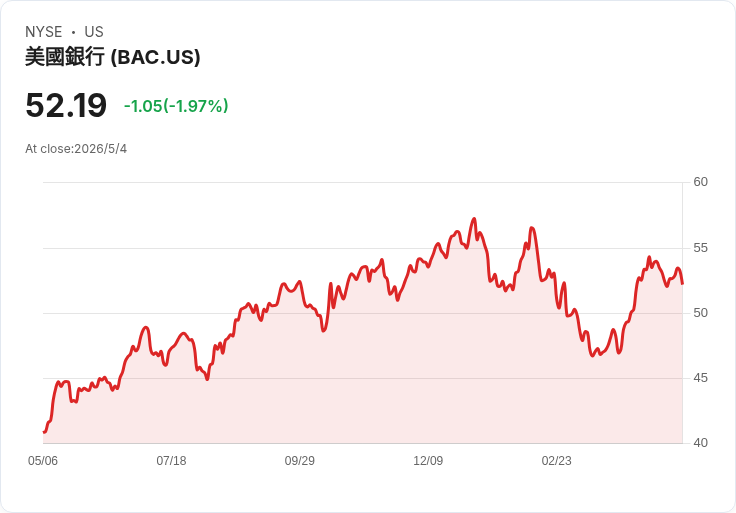Image resolution: width=736 pixels, height=513 pixels.
Task: Click the 40 price axis label
Action: click(x=700, y=443)
